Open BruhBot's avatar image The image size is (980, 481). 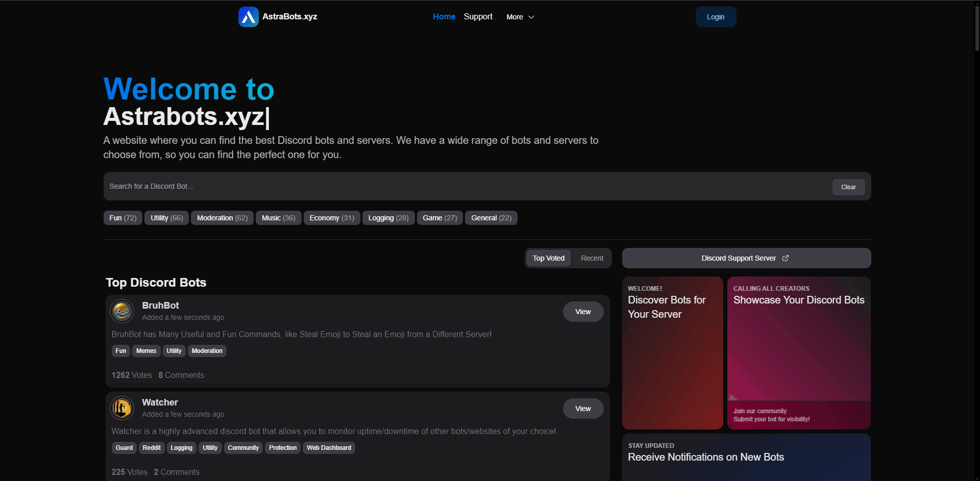[122, 311]
